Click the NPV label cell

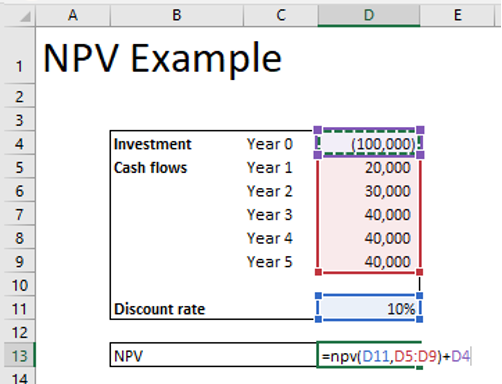click(x=128, y=356)
